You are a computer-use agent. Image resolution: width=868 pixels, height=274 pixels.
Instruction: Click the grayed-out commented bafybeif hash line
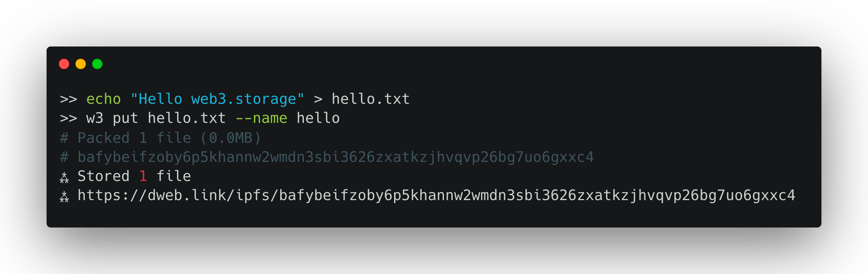point(327,157)
